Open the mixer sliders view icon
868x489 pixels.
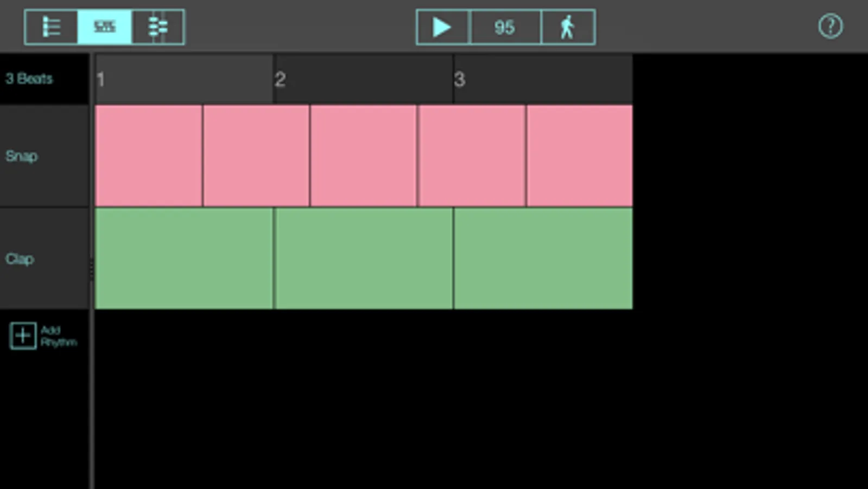click(x=157, y=27)
